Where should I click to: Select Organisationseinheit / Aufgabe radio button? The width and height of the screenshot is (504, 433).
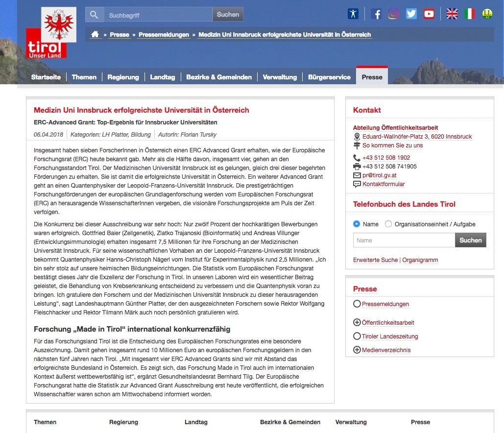click(x=388, y=224)
